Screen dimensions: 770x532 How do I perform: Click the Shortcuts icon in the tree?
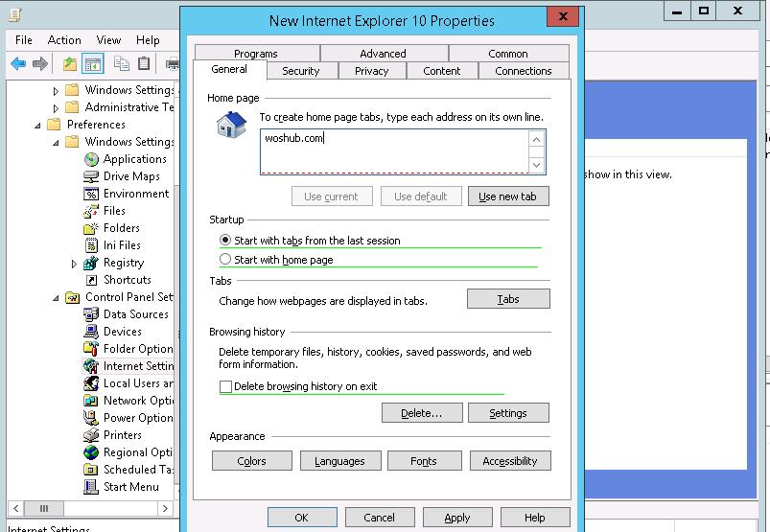pos(91,280)
